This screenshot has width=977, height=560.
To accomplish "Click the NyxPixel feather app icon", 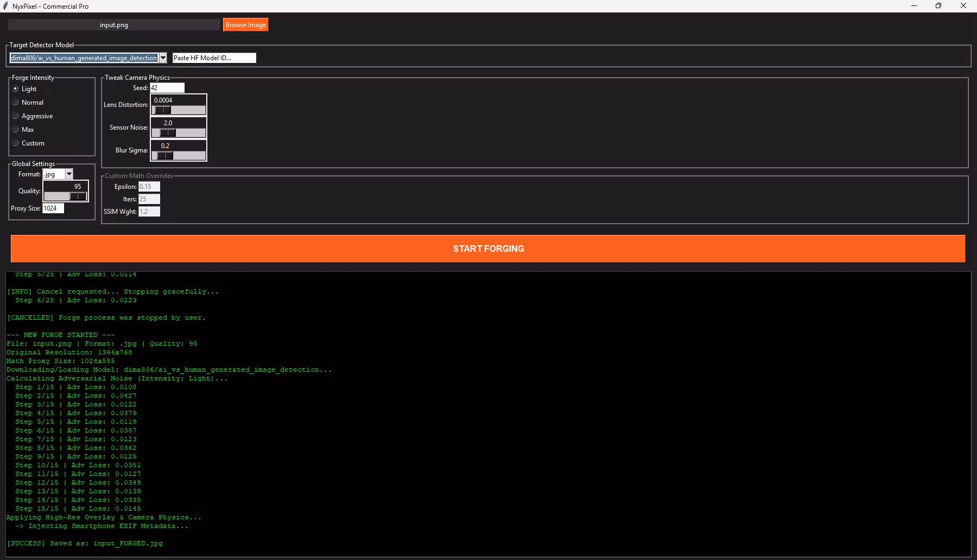I will (5, 6).
